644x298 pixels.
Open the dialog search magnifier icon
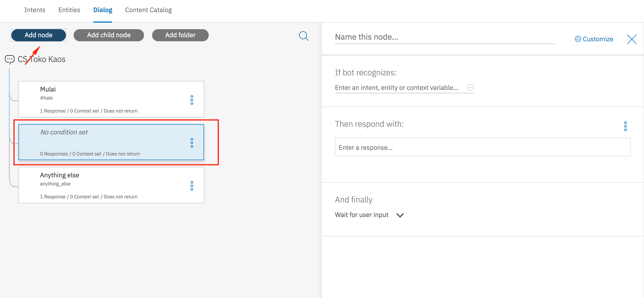click(304, 36)
